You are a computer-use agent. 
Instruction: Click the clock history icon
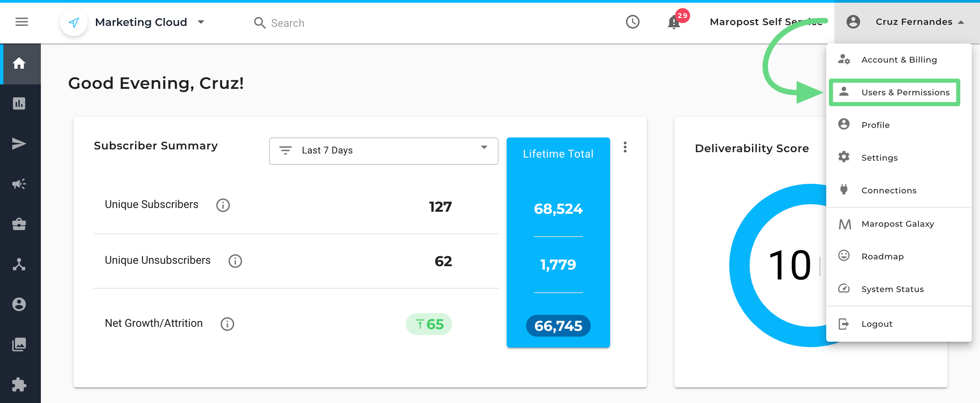point(632,22)
